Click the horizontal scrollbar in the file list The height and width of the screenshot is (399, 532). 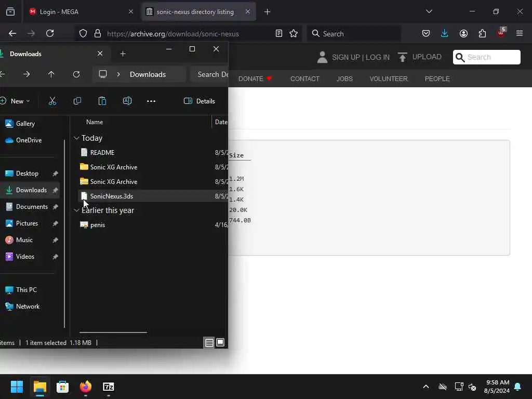click(x=113, y=332)
